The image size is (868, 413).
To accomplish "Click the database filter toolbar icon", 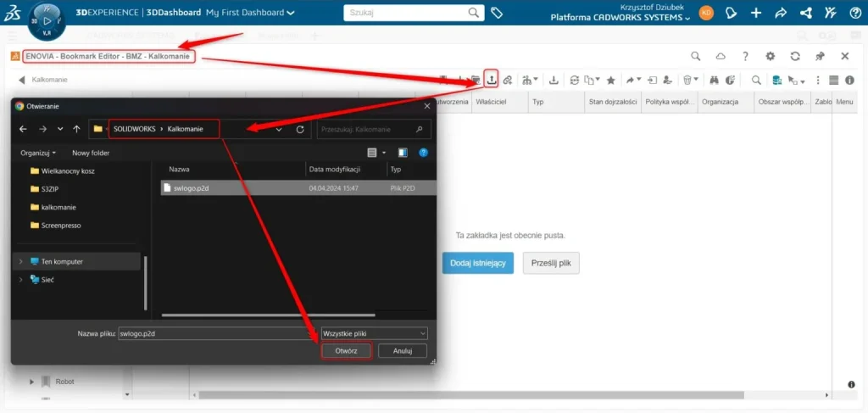I will tap(777, 81).
